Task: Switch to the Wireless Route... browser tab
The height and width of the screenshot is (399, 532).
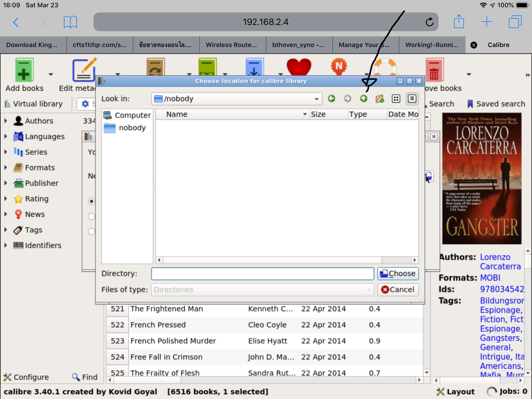Action: click(x=231, y=45)
